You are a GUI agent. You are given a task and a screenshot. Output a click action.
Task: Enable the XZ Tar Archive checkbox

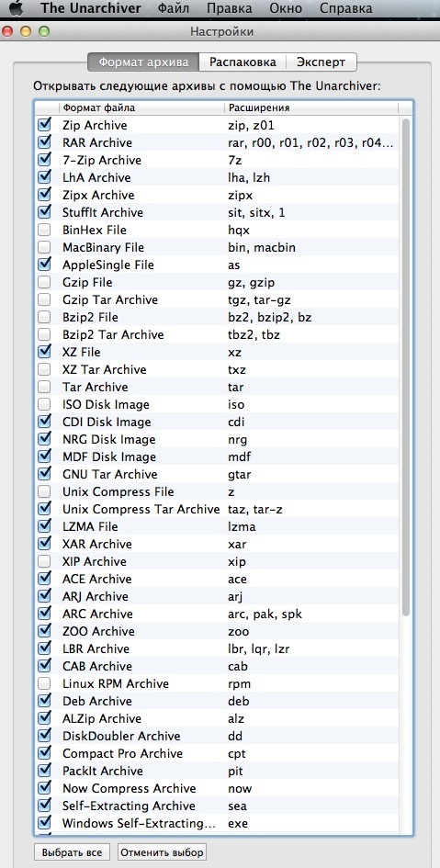click(x=44, y=369)
